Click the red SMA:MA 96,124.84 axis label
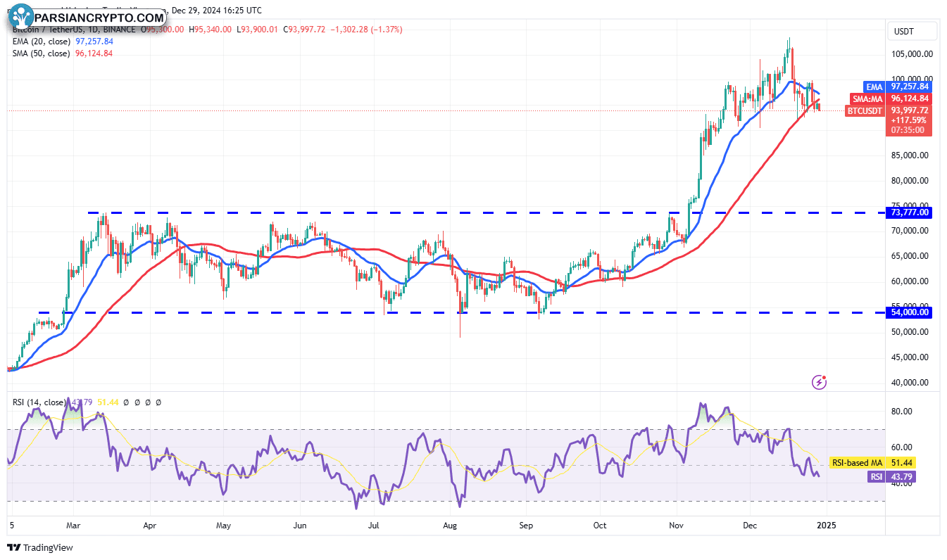The image size is (947, 560). pos(890,98)
